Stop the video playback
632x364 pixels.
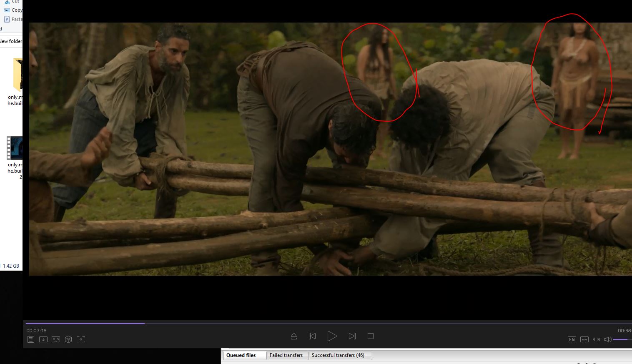click(x=370, y=336)
